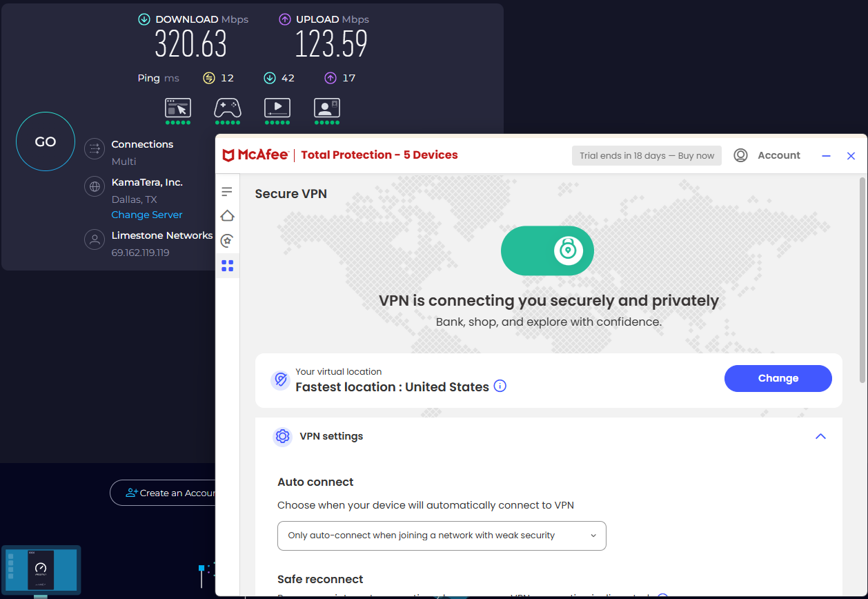Collapse the VPN settings section
Viewport: 868px width, 599px height.
click(x=820, y=436)
